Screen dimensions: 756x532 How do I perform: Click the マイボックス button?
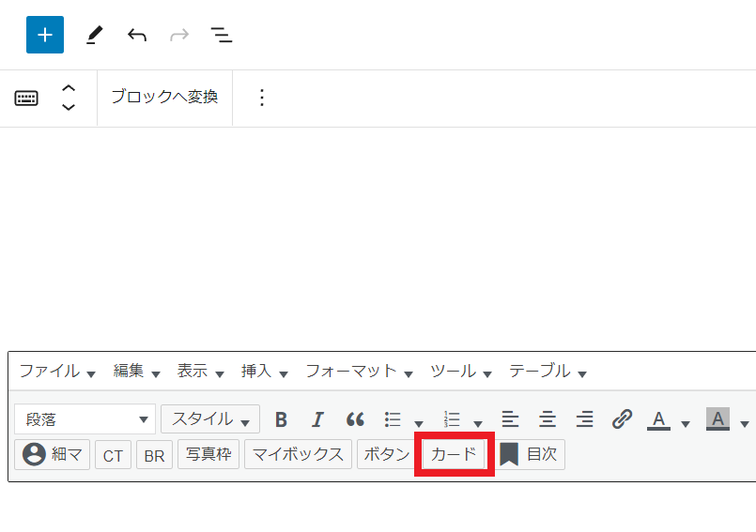tap(298, 454)
